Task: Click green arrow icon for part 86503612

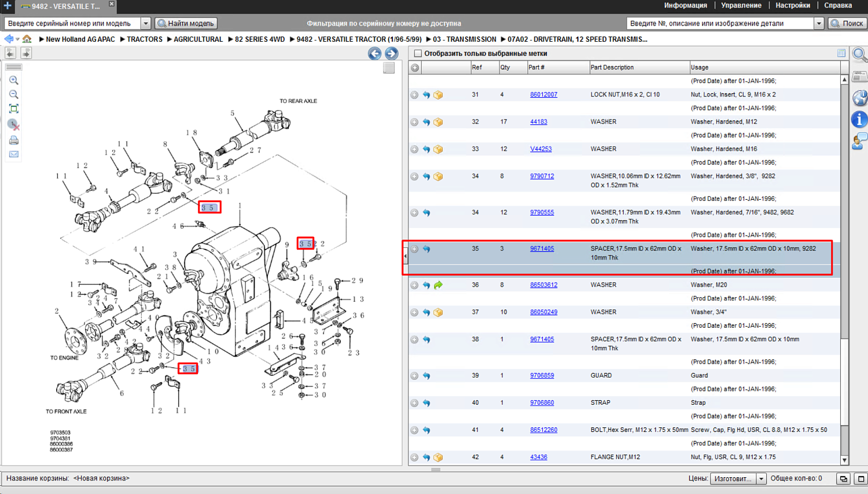Action: (438, 286)
